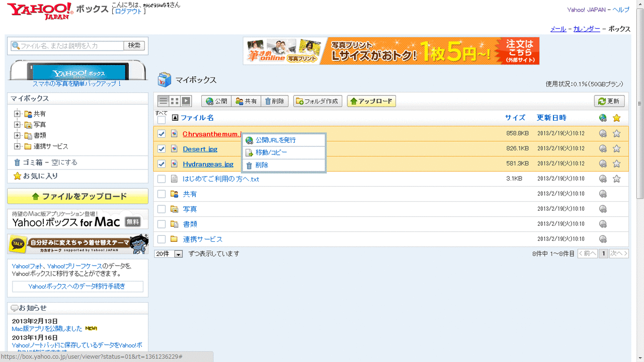
Task: Click ゴミ箱 trash in sidebar
Action: point(33,162)
